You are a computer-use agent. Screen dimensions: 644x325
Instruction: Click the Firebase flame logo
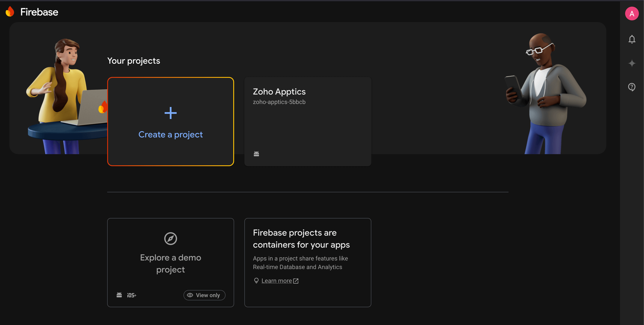pyautogui.click(x=10, y=12)
